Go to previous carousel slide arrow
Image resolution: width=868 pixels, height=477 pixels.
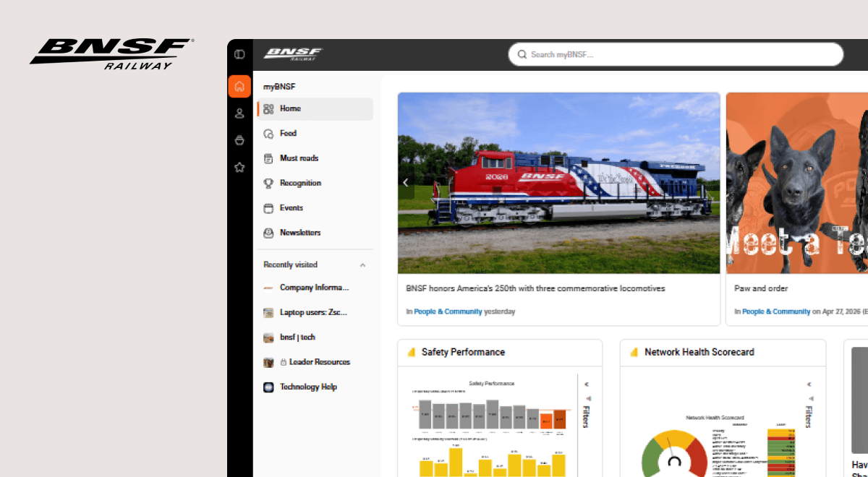(x=406, y=183)
